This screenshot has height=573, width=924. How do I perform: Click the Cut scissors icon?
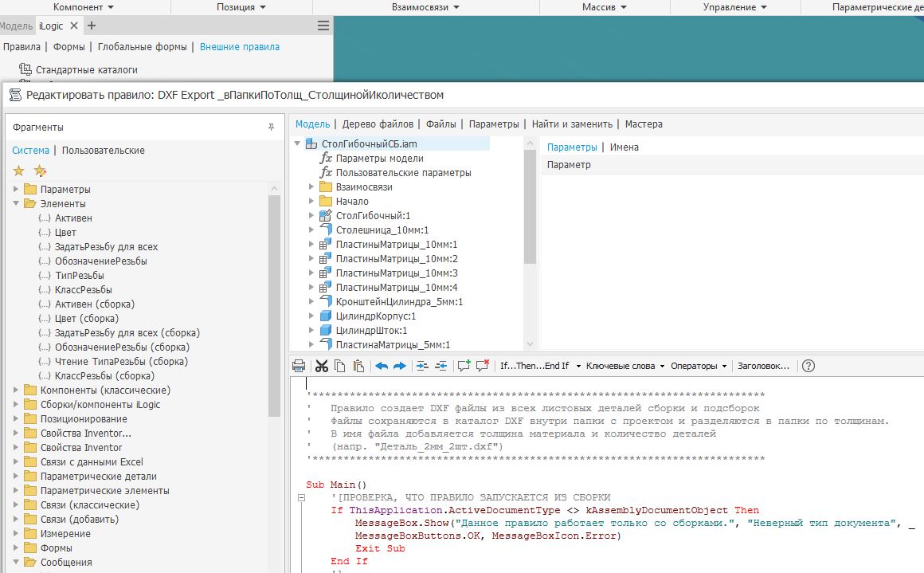(x=321, y=366)
